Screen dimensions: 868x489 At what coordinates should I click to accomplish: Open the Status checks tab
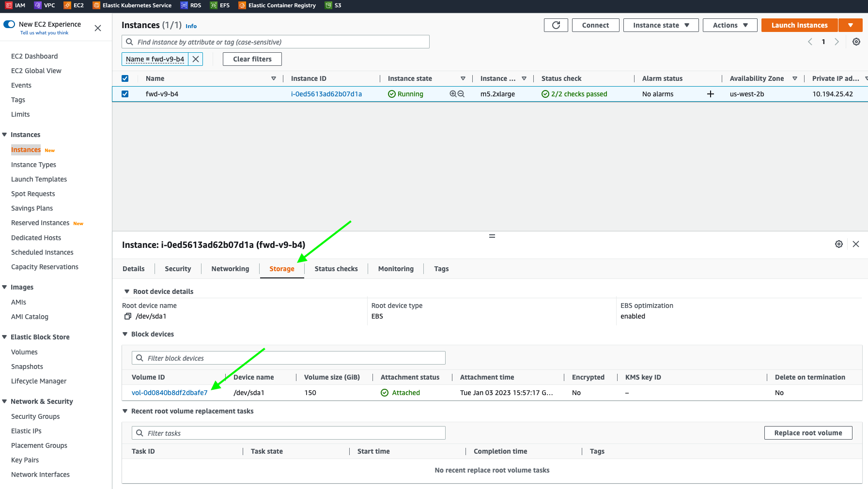tap(336, 269)
